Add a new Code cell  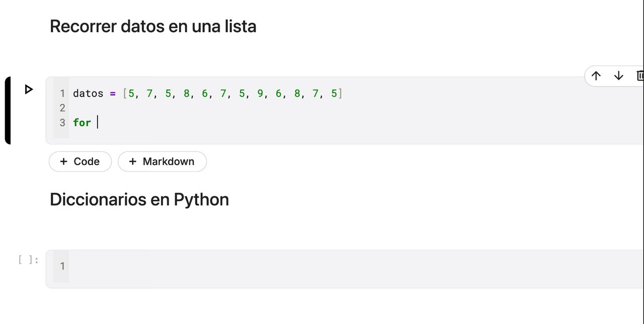point(80,161)
